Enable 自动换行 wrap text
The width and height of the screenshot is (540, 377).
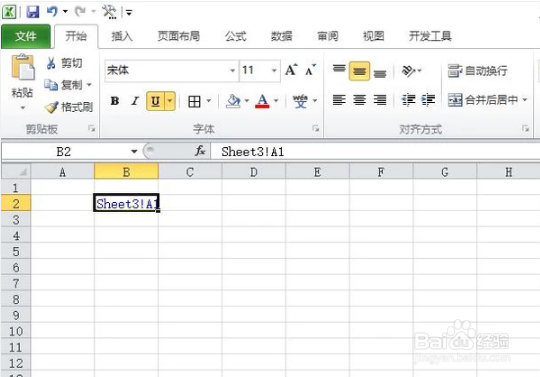point(478,71)
